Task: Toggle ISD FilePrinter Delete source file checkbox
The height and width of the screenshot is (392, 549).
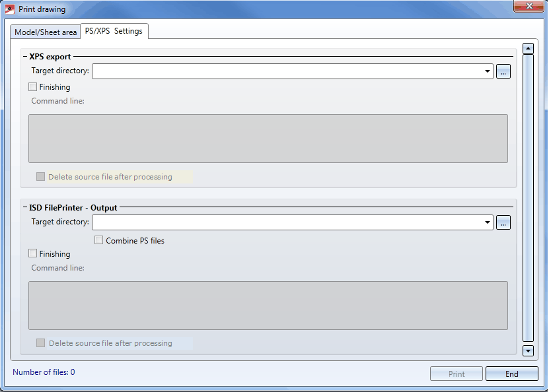Action: click(x=41, y=343)
